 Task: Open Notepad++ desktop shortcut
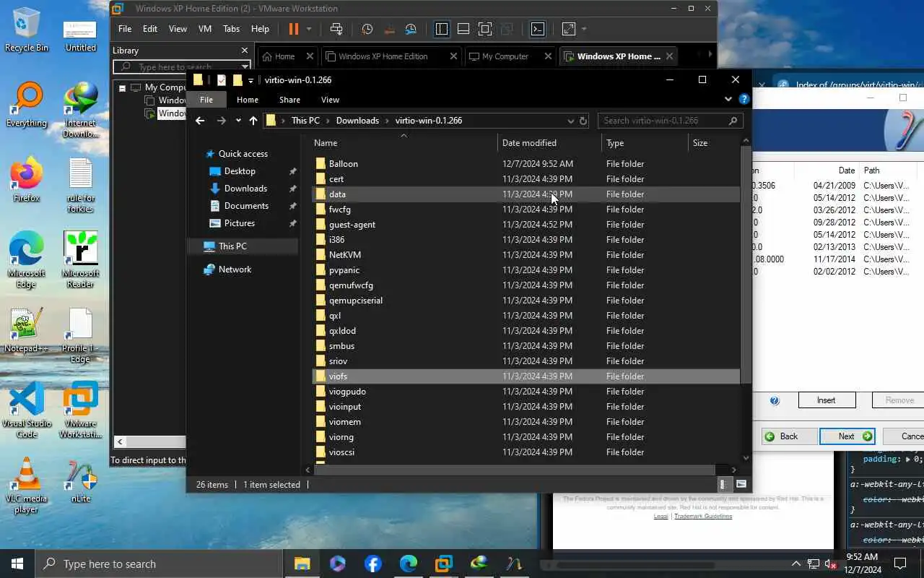point(27,331)
